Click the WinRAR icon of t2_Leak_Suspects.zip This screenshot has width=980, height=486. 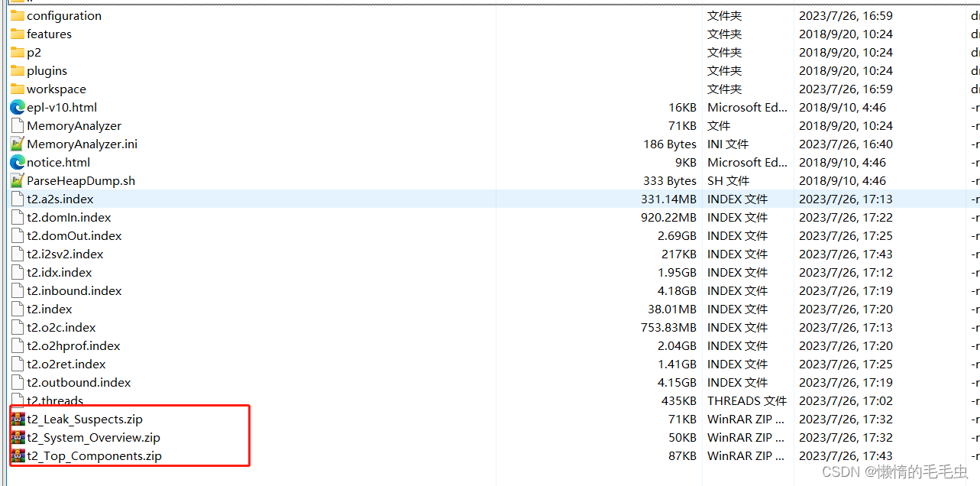[x=18, y=419]
